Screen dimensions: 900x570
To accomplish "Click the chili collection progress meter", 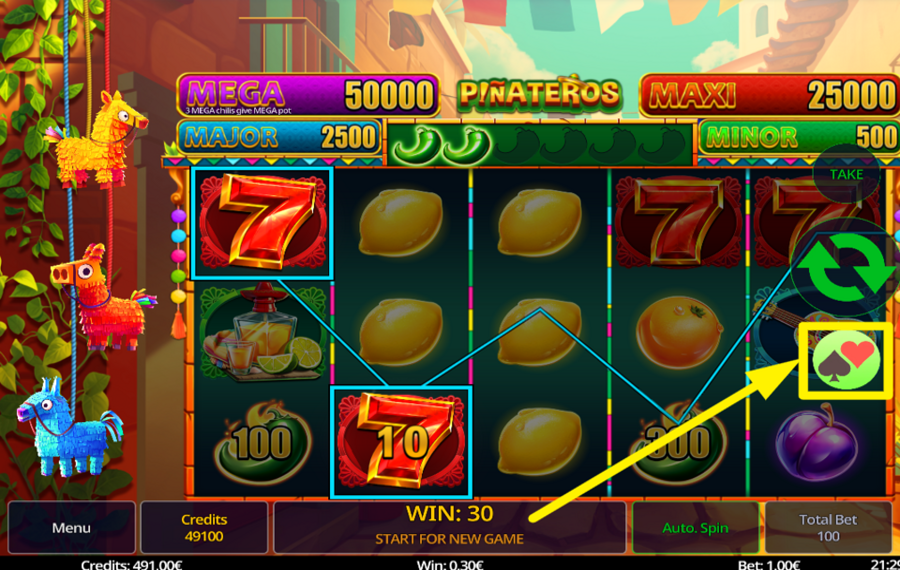I will tap(540, 143).
